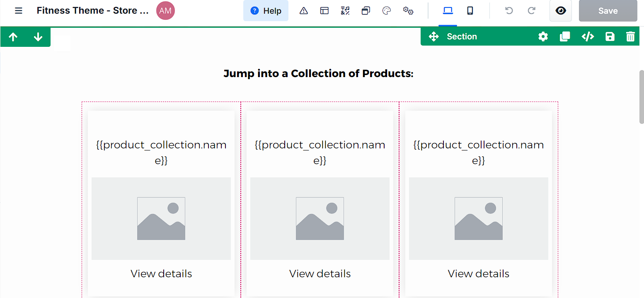644x298 pixels.
Task: Delete the Section with trash icon
Action: coord(630,36)
